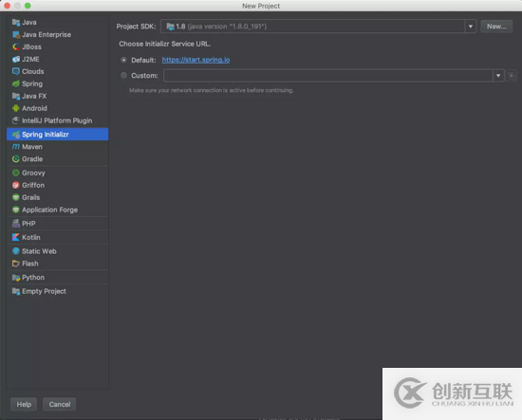Click into the Custom URL text field
522x420 pixels.
pos(328,76)
